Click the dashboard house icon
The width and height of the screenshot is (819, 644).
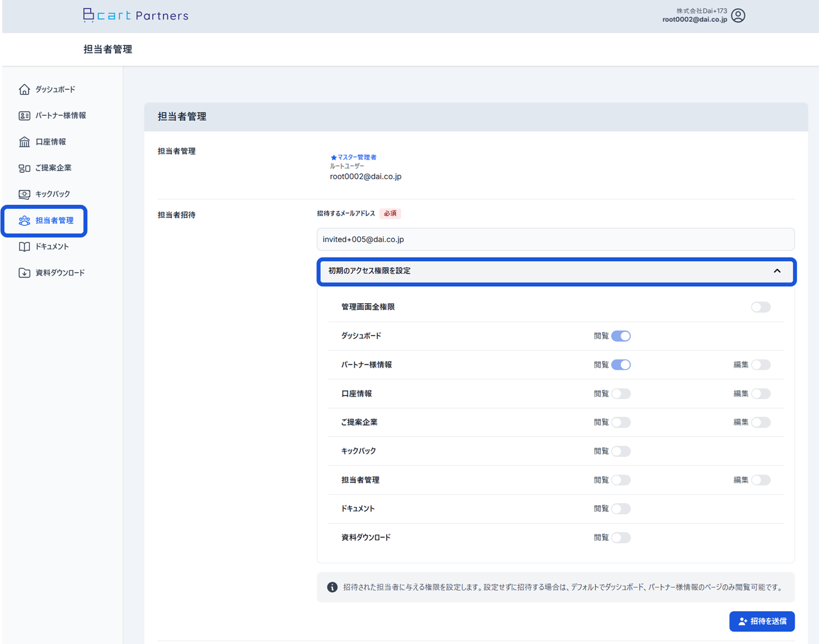coord(24,89)
